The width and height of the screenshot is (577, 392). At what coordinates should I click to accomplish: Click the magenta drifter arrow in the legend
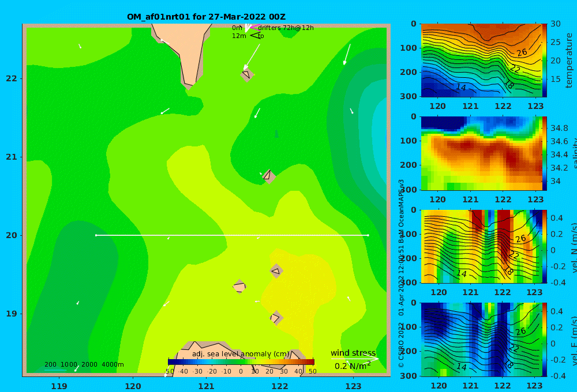pos(255,27)
